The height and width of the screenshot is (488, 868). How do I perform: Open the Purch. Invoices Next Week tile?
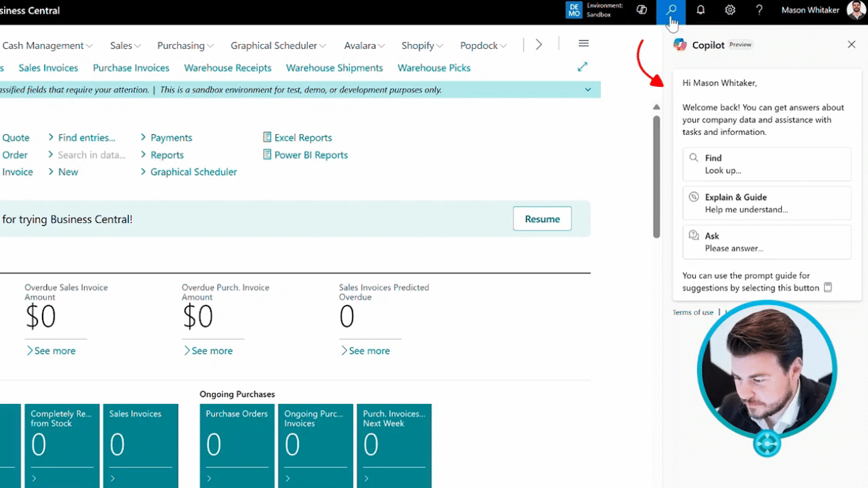click(x=395, y=446)
